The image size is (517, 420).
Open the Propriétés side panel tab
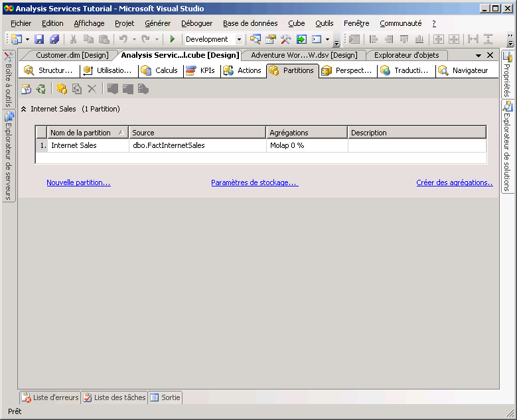(x=508, y=75)
